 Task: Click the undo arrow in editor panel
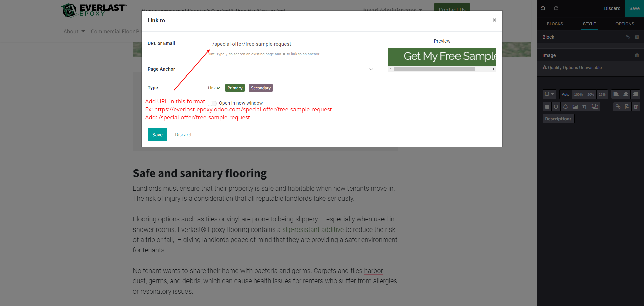click(543, 8)
